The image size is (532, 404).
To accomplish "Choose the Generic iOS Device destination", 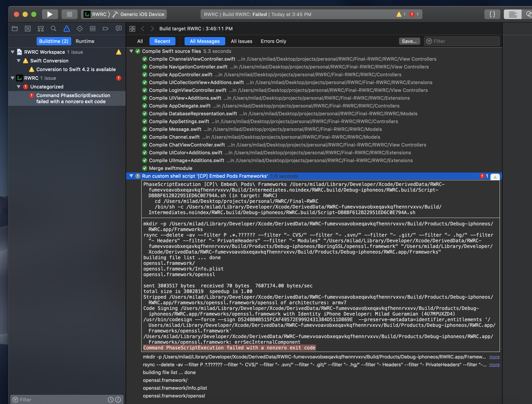I will click(x=139, y=14).
